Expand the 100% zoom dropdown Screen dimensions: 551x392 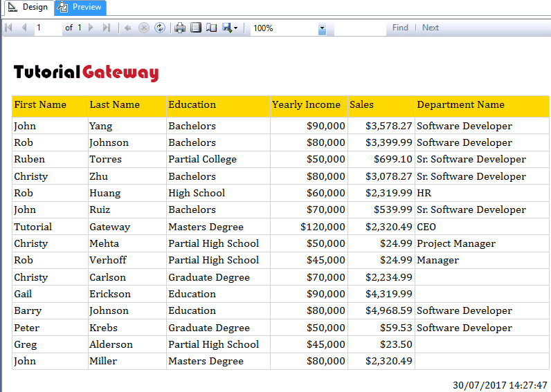tap(322, 28)
